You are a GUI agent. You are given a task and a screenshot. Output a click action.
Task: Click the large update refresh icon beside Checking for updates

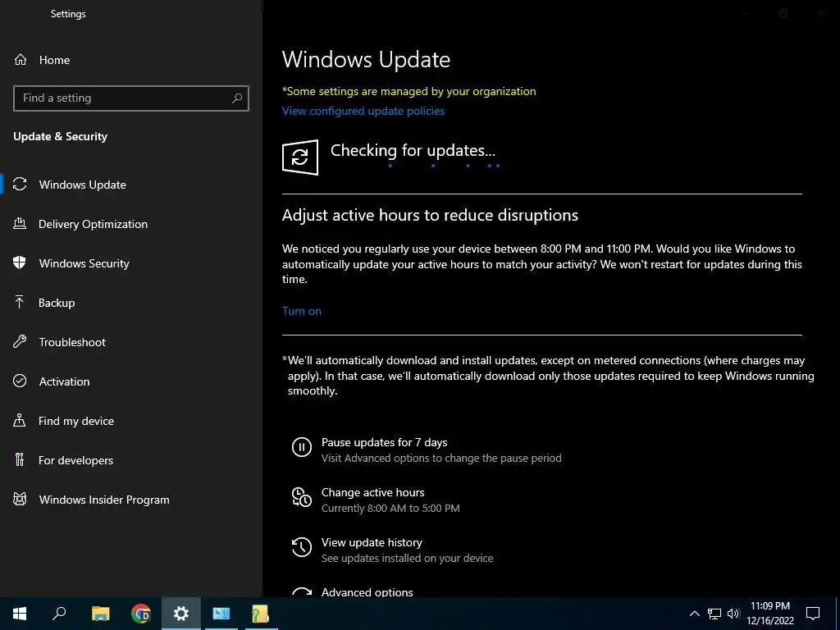300,157
